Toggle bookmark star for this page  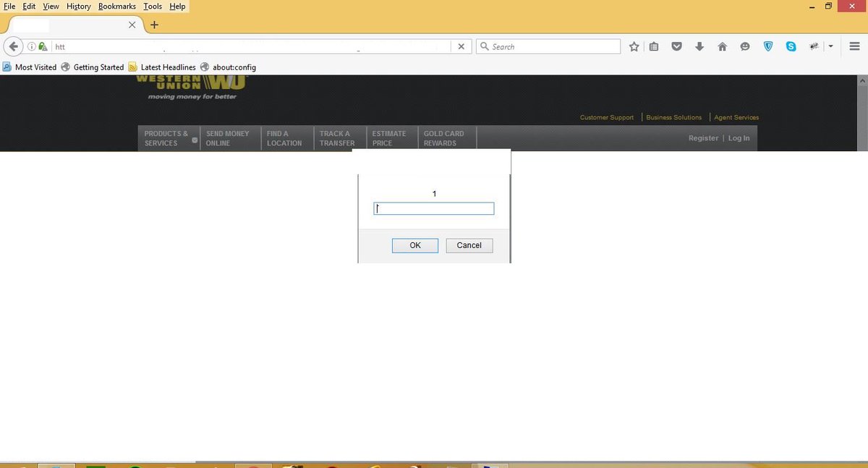point(634,46)
